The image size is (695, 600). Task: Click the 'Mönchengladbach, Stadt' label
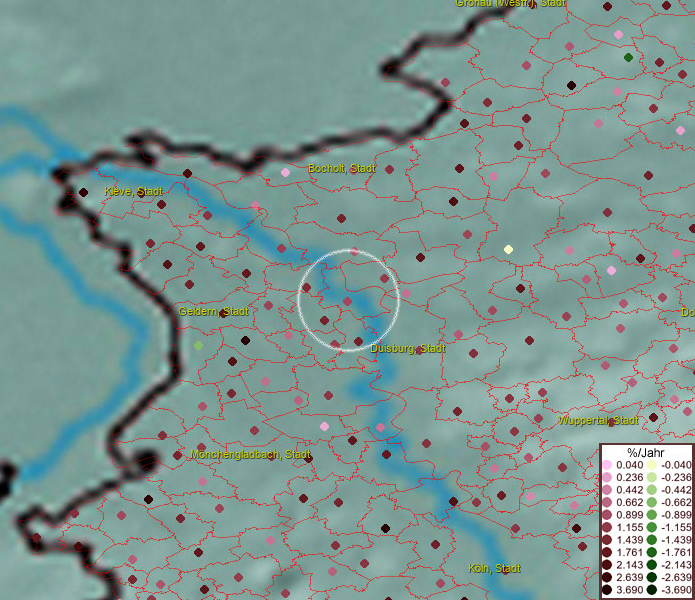tap(250, 454)
